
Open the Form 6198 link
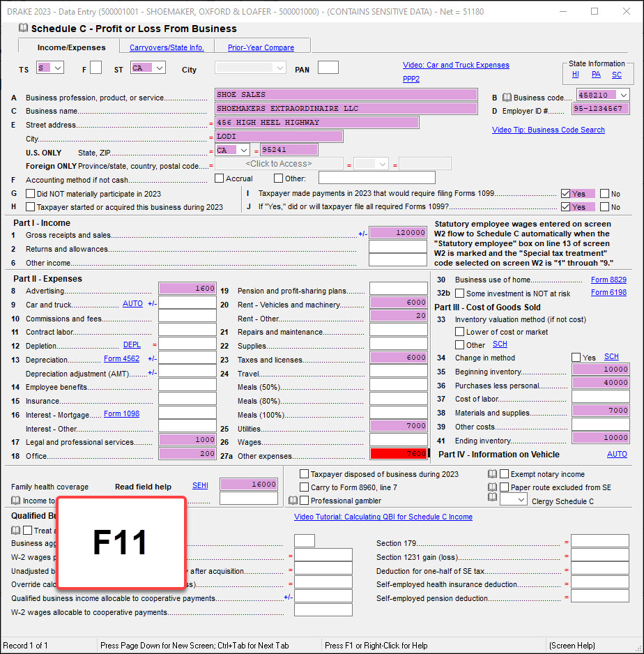click(608, 292)
